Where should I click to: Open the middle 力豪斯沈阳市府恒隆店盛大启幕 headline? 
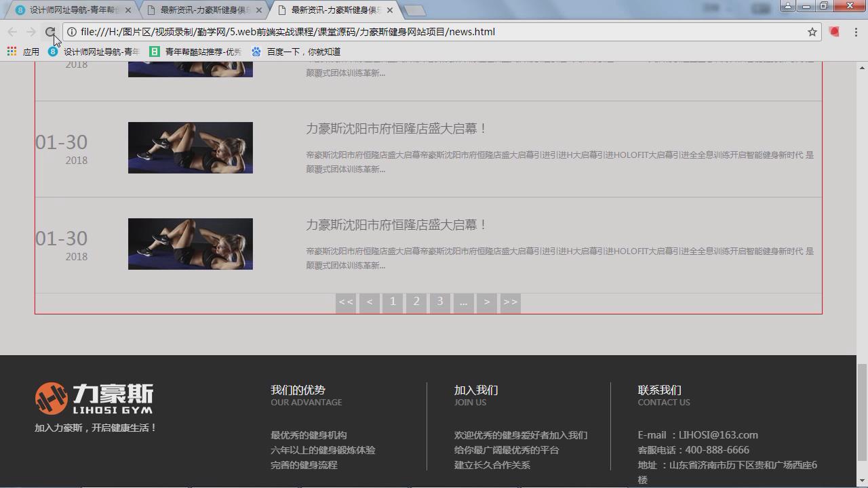point(396,129)
